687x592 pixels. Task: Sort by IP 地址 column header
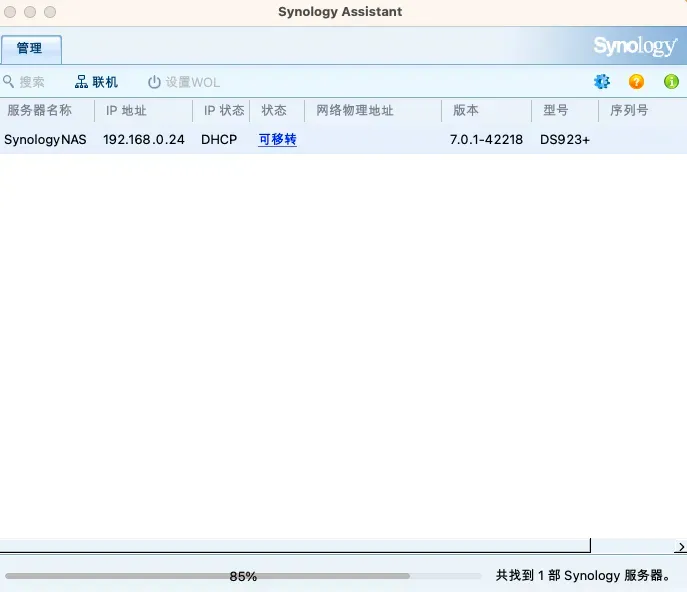(143, 110)
